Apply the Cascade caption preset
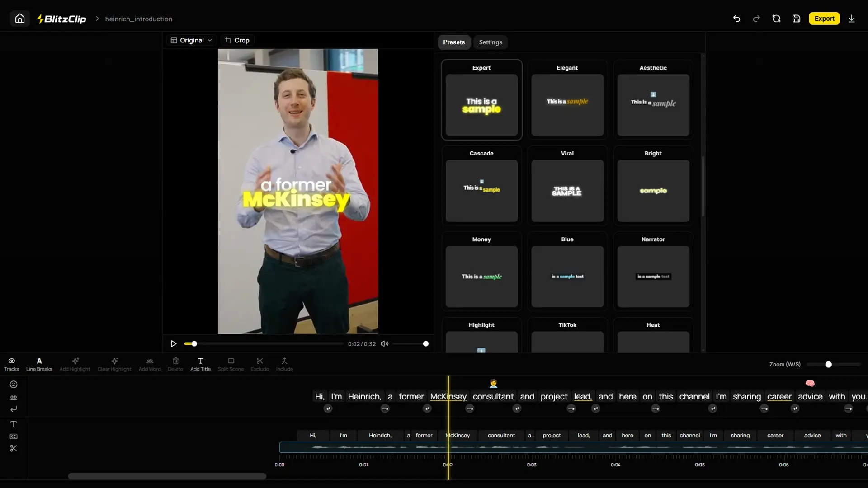The height and width of the screenshot is (488, 868). pos(481,185)
